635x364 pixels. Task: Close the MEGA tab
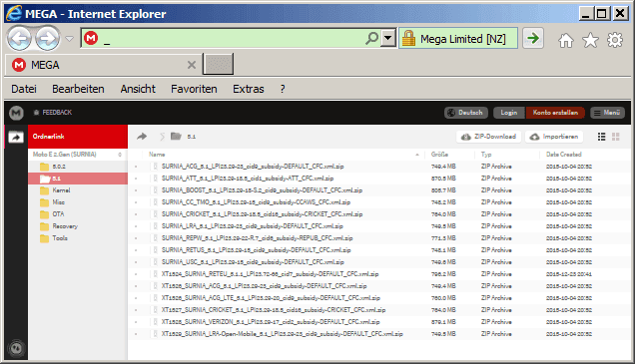pyautogui.click(x=192, y=65)
